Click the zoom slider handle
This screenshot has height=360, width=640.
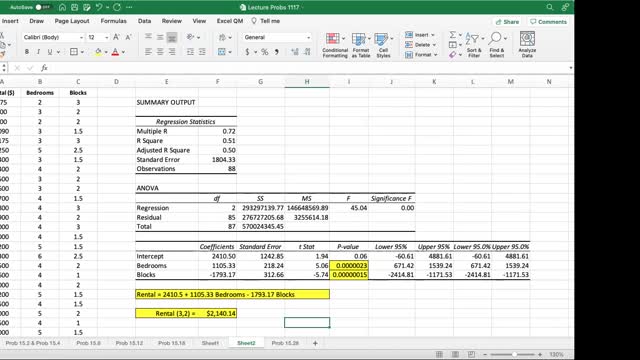(514, 354)
